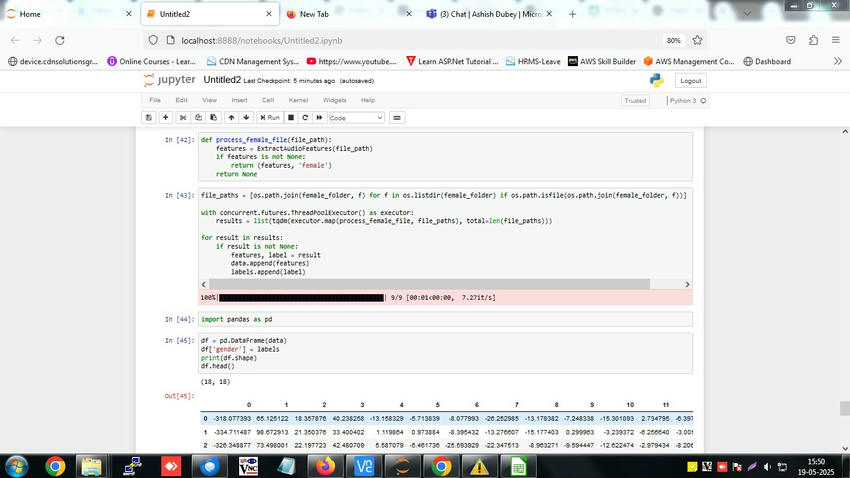The width and height of the screenshot is (850, 478).
Task: Expand the bookmarks overflow chevron
Action: (836, 61)
